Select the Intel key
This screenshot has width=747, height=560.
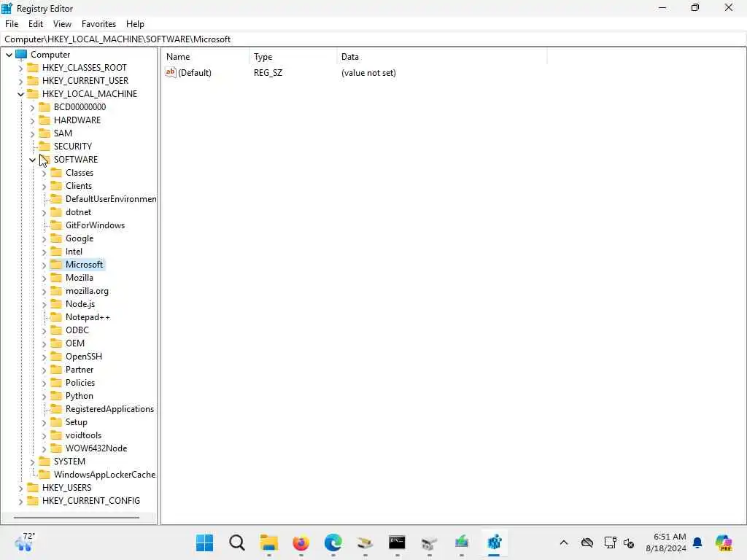tap(74, 252)
